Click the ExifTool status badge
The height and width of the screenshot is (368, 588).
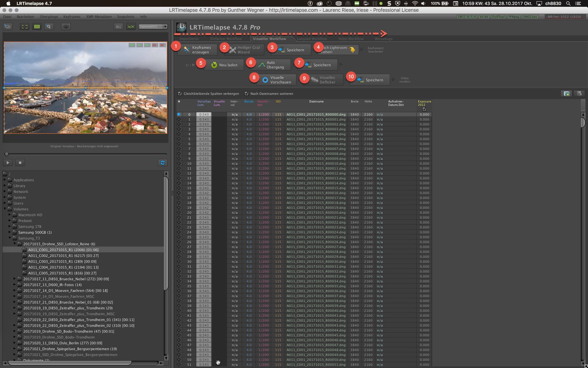tap(498, 17)
